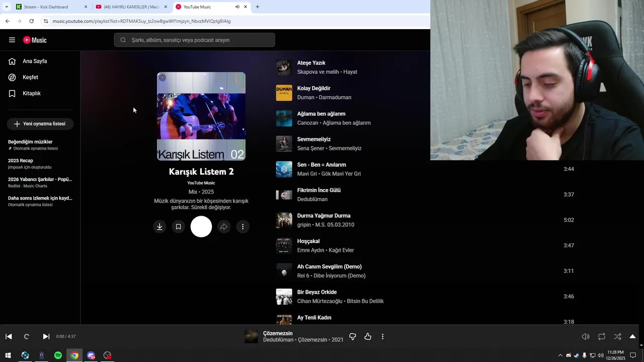This screenshot has height=362, width=644.
Task: Click Karışık Listem 2 cover thumbnail
Action: [201, 116]
